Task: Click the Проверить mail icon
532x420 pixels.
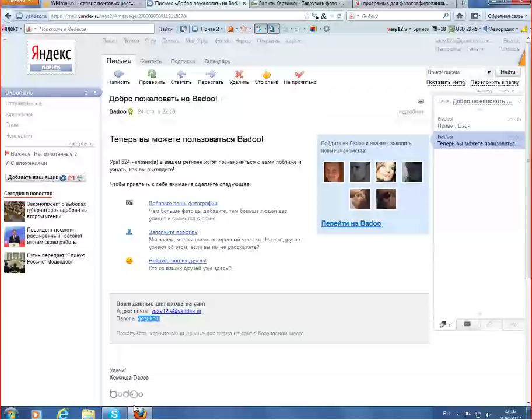Action: click(x=152, y=73)
